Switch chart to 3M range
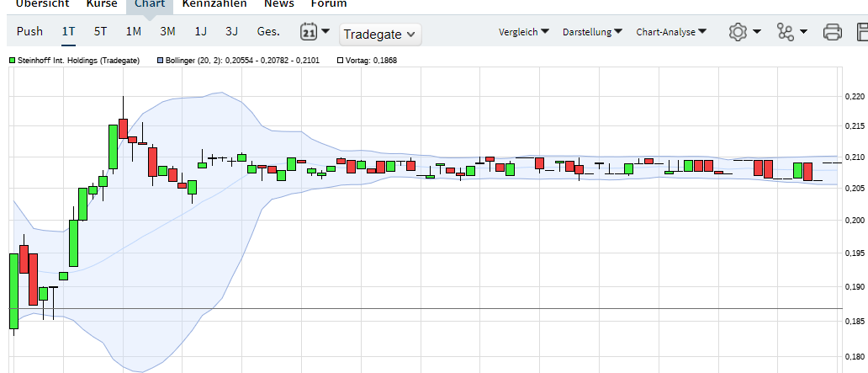 click(167, 32)
